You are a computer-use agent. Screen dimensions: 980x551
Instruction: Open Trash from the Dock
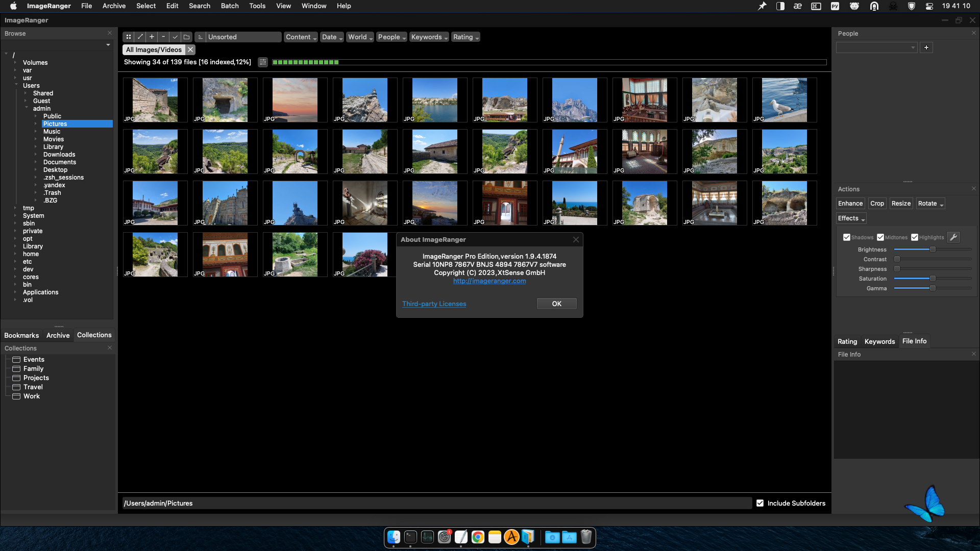586,537
